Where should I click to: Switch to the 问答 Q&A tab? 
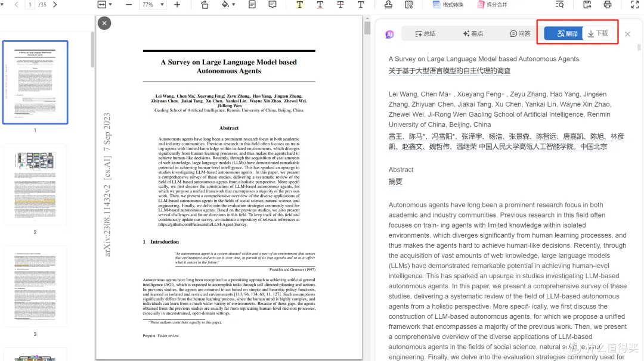pyautogui.click(x=521, y=33)
